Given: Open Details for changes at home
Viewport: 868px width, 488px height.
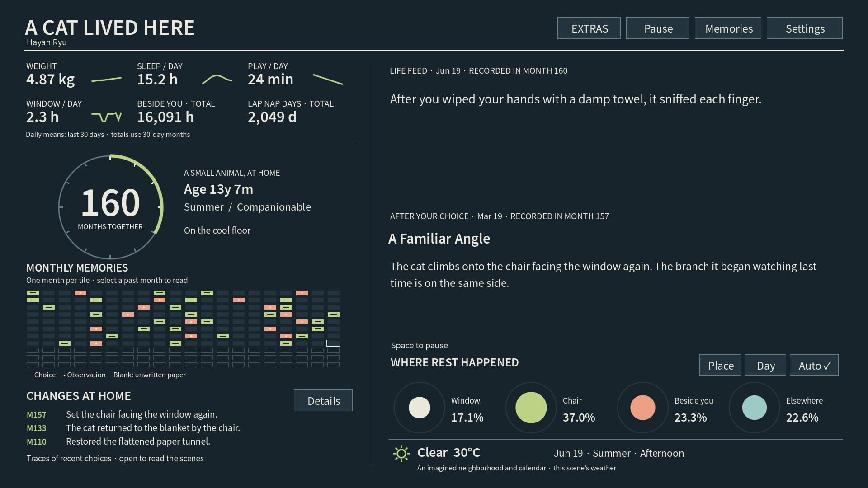Looking at the screenshot, I should pos(323,400).
